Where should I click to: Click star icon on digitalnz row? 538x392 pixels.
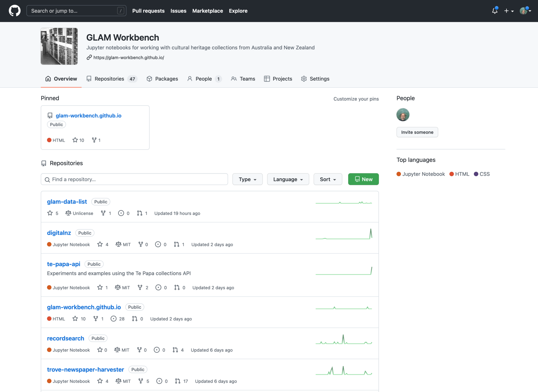point(100,244)
